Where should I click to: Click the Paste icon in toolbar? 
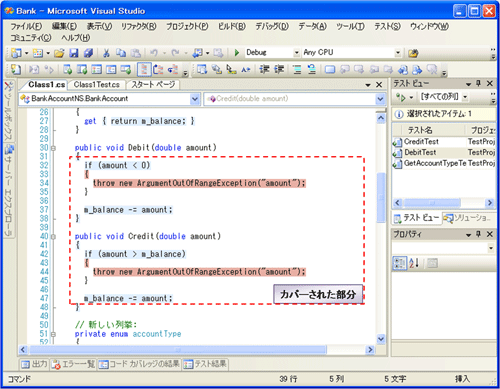[135, 53]
